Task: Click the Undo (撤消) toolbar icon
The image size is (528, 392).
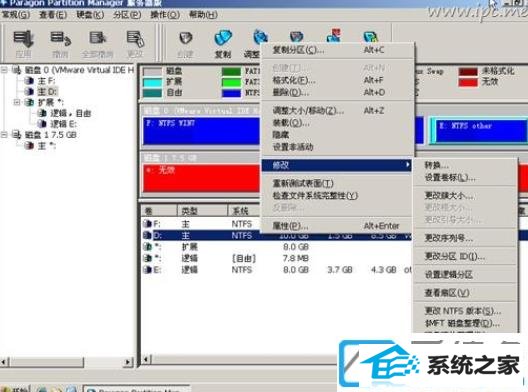Action: 60,39
